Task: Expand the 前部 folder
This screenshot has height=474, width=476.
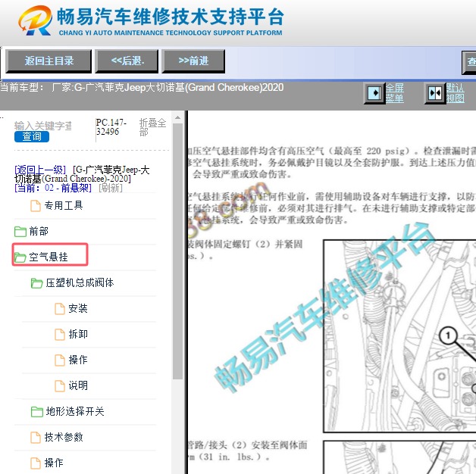Action: pos(39,232)
